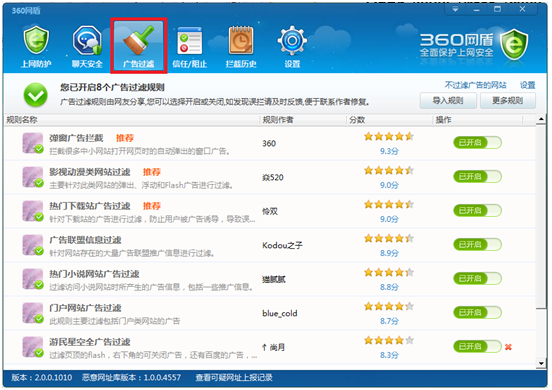This screenshot has width=552, height=390.
Task: Click the 8.8分 score text
Action: click(x=389, y=287)
